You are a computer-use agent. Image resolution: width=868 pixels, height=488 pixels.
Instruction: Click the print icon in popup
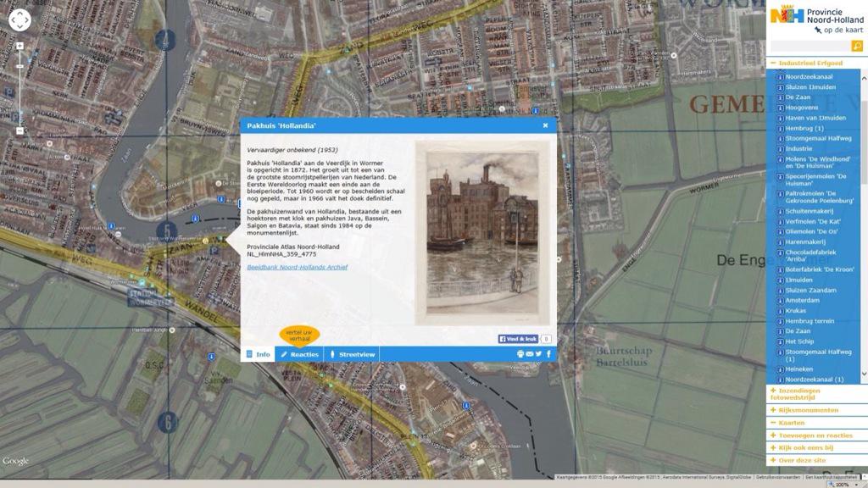[x=520, y=354]
